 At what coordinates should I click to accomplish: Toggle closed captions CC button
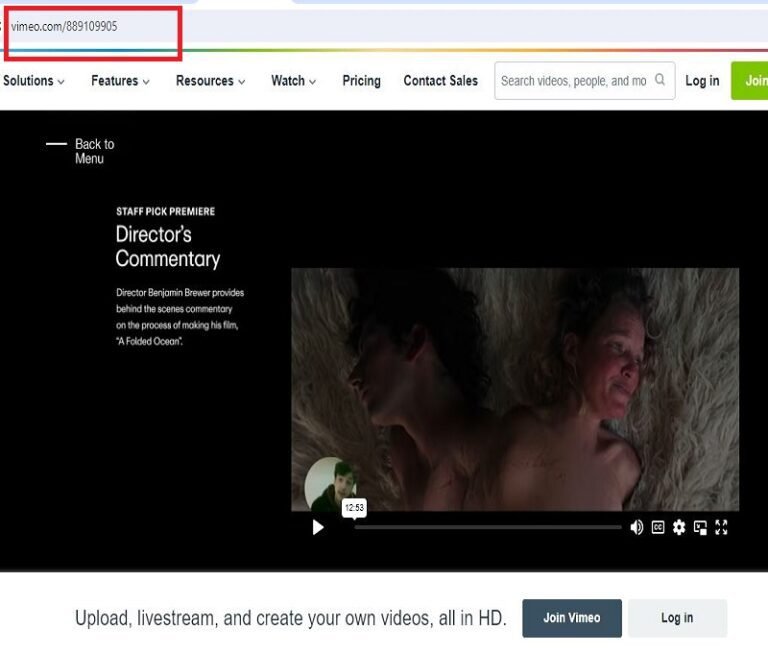point(658,527)
